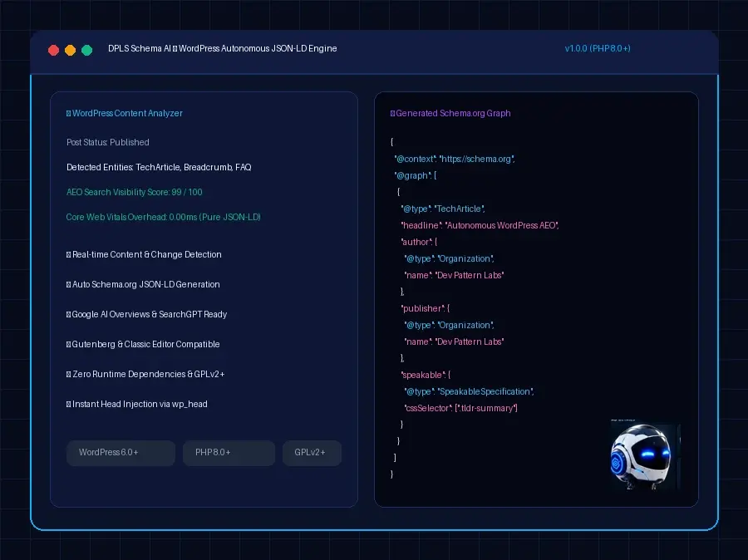Click Gutenberg & Classic Editor Compatible item

pyautogui.click(x=143, y=344)
